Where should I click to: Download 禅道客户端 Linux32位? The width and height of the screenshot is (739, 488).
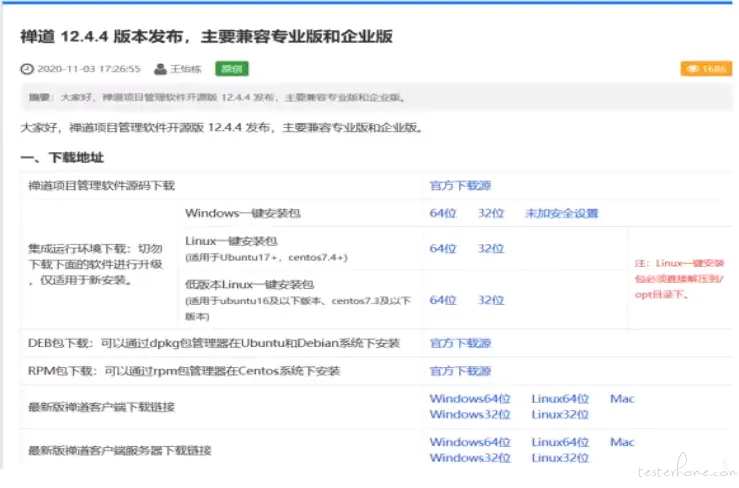coord(560,414)
